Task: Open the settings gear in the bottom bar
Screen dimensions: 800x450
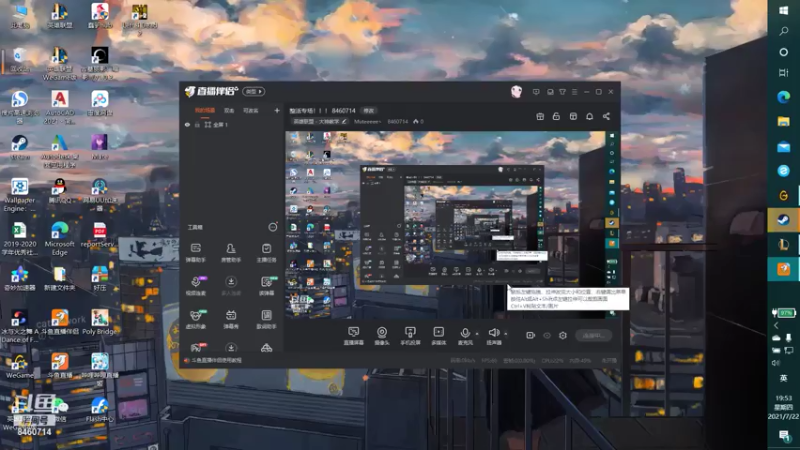Action: click(563, 335)
